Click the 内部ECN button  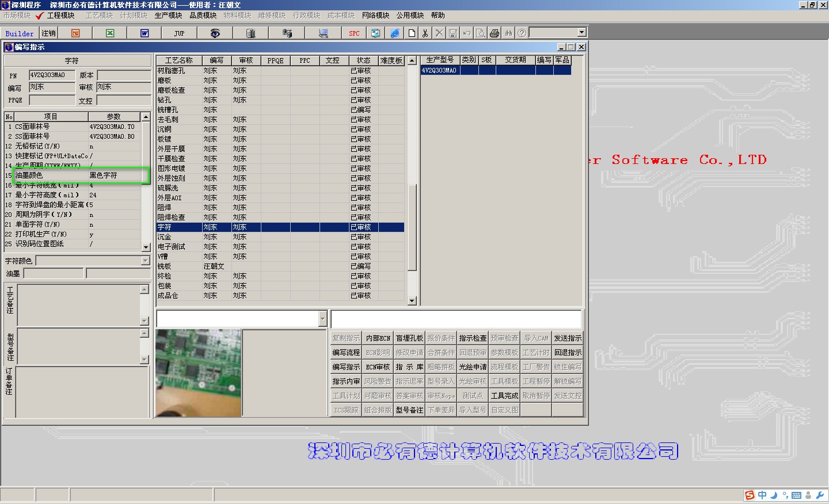tap(378, 338)
